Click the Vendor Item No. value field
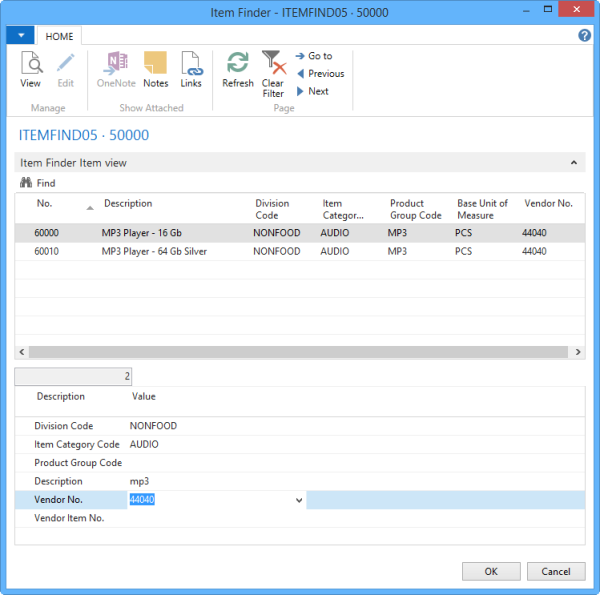 (215, 519)
